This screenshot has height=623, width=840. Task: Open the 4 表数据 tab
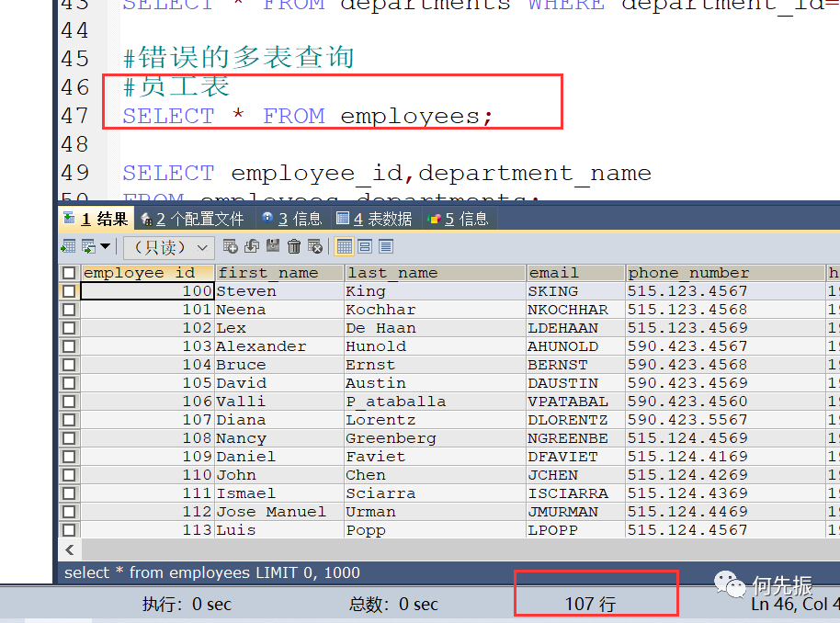[x=374, y=219]
